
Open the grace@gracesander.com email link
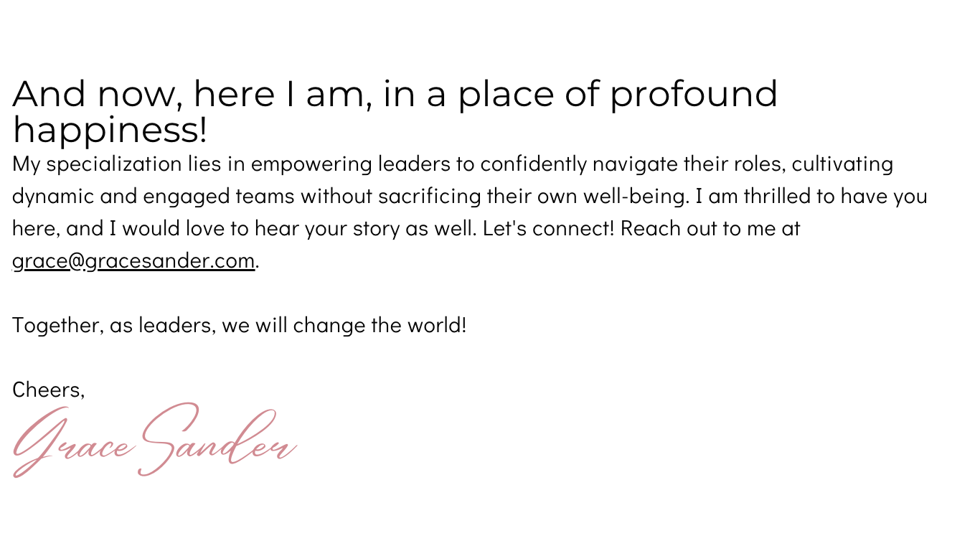pyautogui.click(x=133, y=260)
